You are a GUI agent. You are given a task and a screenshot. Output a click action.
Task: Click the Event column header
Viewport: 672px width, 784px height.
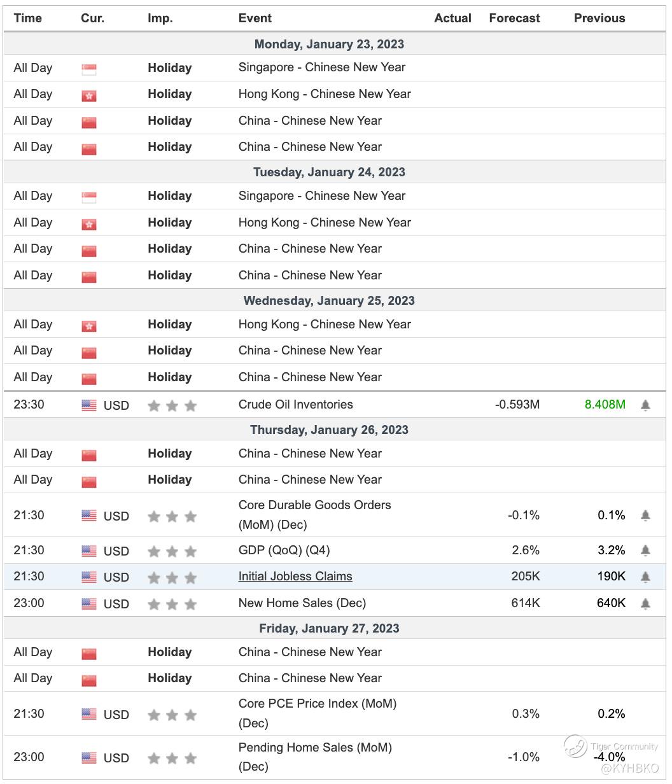pos(255,18)
